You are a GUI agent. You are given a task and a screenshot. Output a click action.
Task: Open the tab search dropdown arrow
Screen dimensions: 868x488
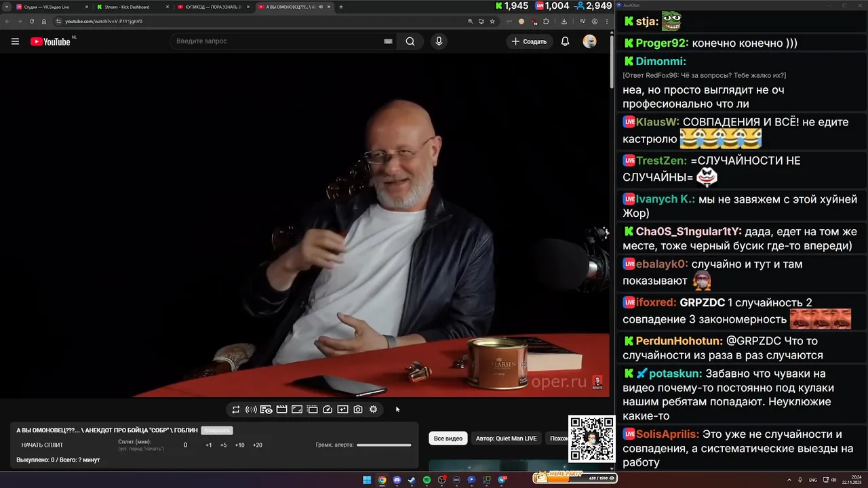click(7, 7)
